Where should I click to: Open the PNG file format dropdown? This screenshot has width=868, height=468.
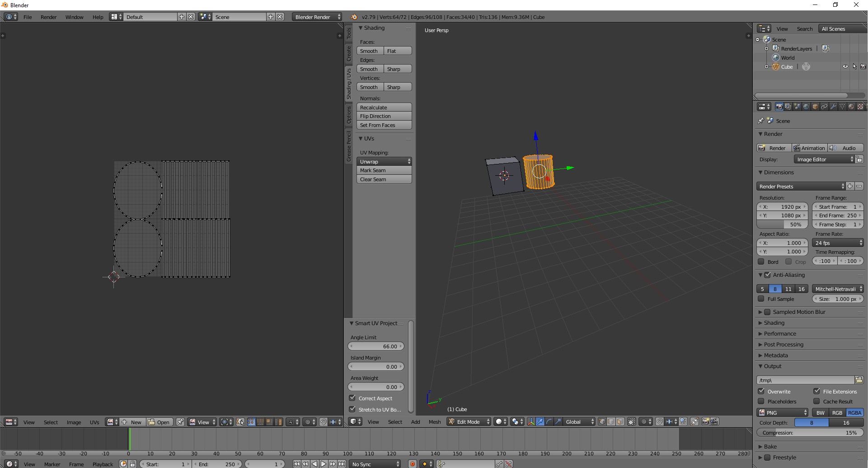783,412
